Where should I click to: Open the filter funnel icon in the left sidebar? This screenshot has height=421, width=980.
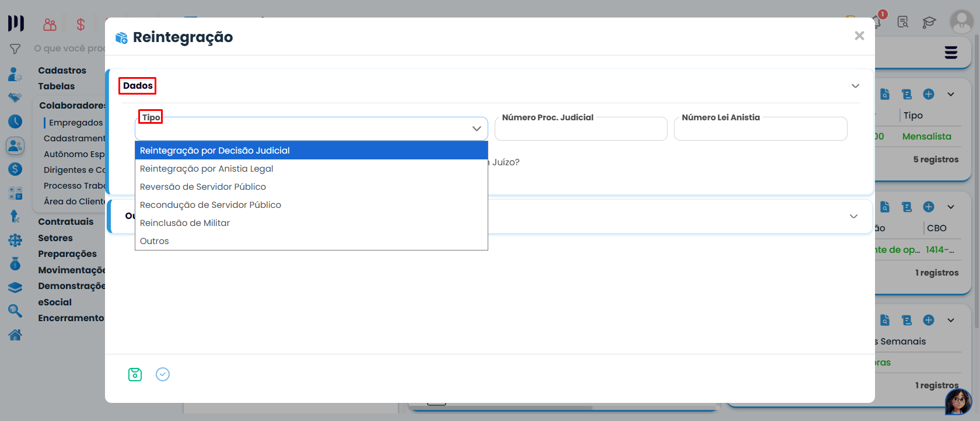tap(15, 49)
